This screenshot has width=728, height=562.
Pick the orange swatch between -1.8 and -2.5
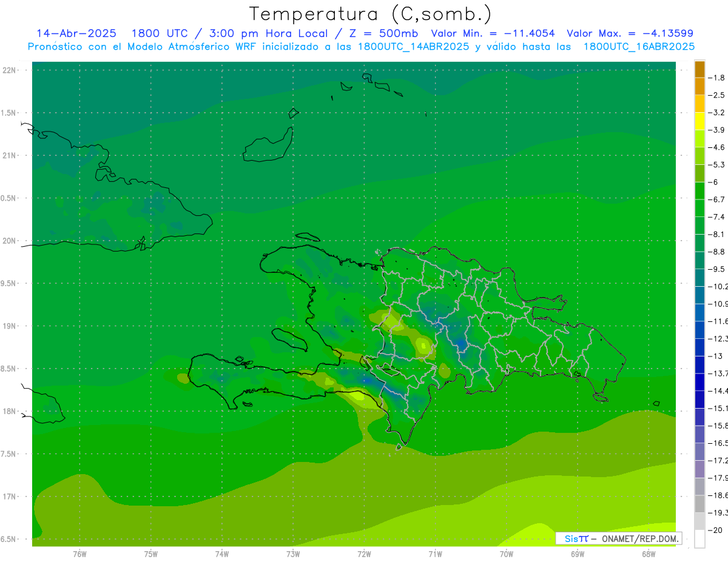click(x=700, y=87)
